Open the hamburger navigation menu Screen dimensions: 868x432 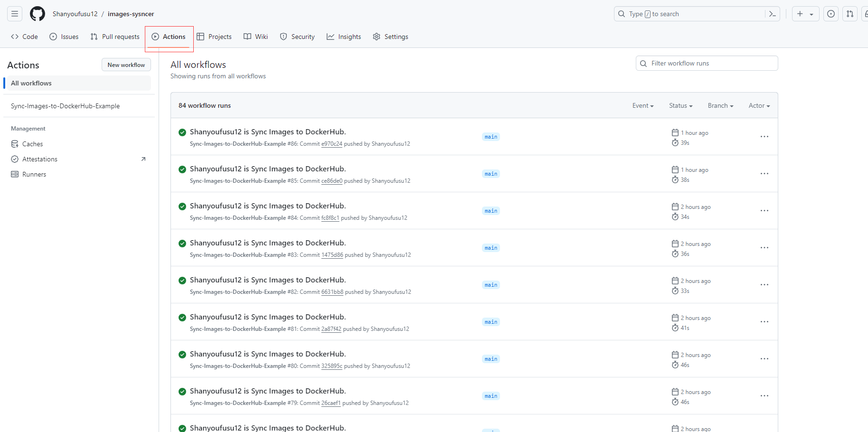click(15, 14)
